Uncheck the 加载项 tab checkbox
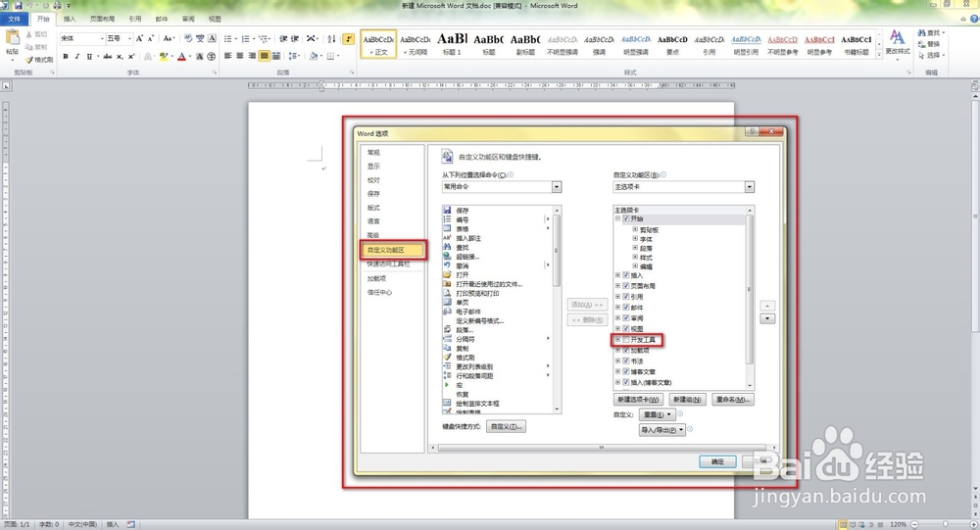The image size is (980, 530). [x=626, y=351]
